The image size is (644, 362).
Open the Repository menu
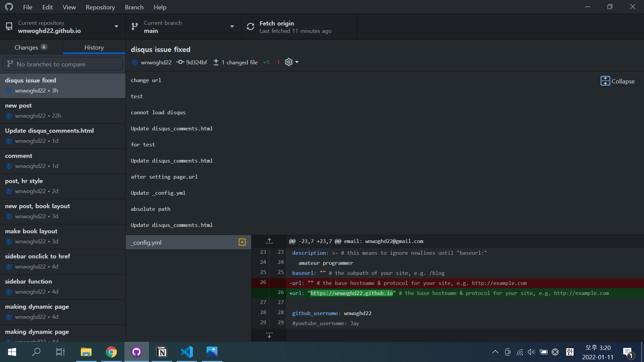100,7
